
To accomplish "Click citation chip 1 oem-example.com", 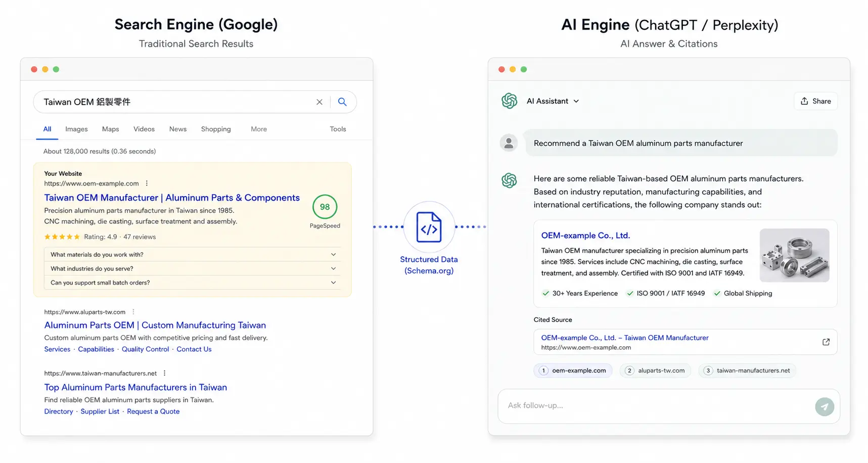I will coord(573,371).
